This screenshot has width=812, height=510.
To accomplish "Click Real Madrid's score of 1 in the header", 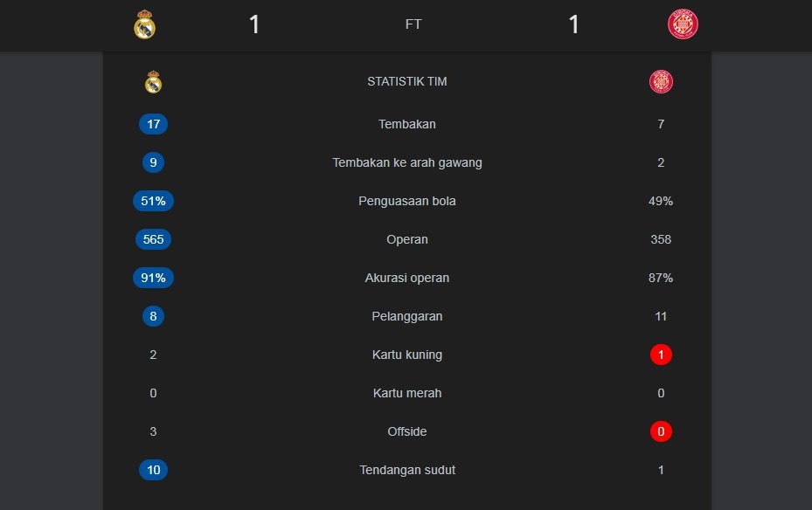I will click(x=254, y=24).
